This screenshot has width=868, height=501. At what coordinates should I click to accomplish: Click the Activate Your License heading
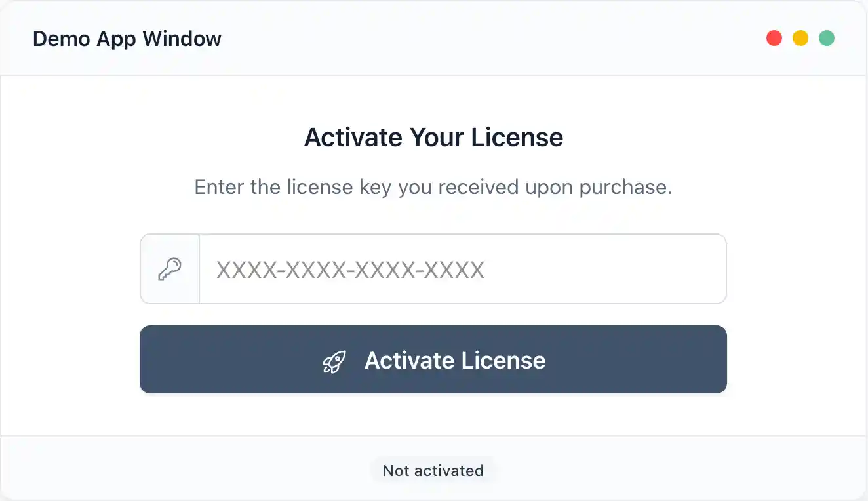coord(433,137)
